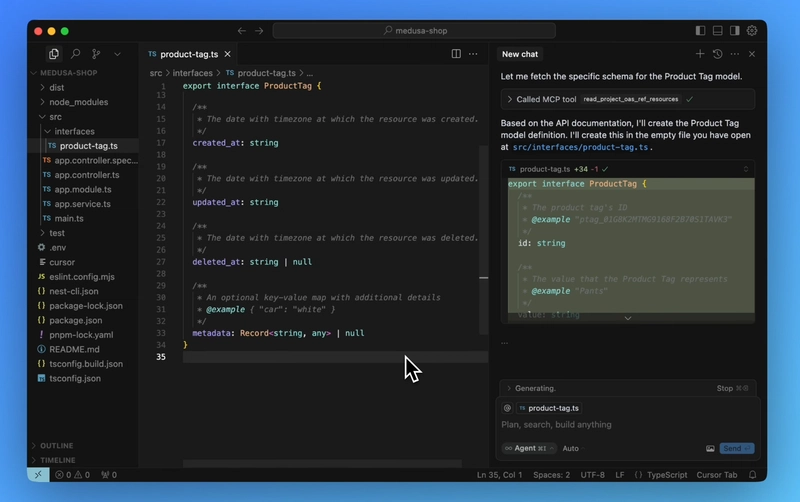Select the product-tag.ts editor tab
Screen dimensions: 800x502
pyautogui.click(x=189, y=54)
